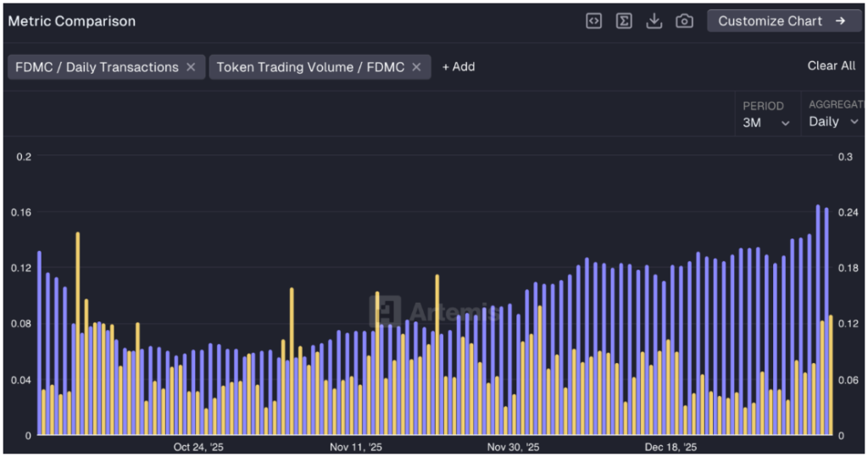This screenshot has height=457, width=868.
Task: Click the + Add metric button
Action: tap(459, 67)
